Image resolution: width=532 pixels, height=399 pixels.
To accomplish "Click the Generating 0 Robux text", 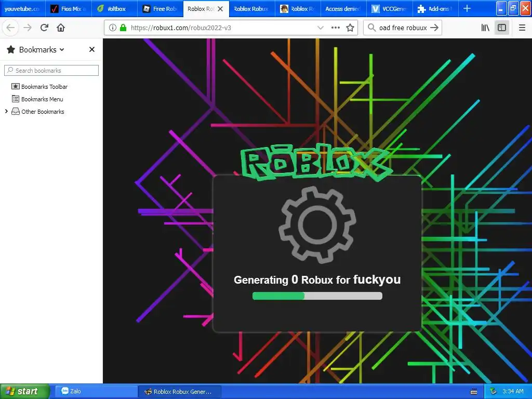I will 317,280.
